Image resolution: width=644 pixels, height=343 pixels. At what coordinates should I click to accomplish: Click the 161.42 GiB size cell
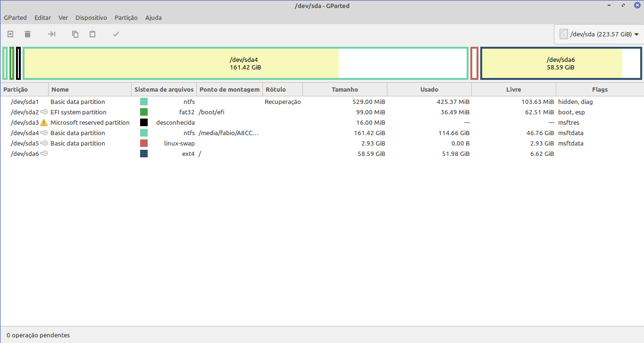pyautogui.click(x=369, y=133)
